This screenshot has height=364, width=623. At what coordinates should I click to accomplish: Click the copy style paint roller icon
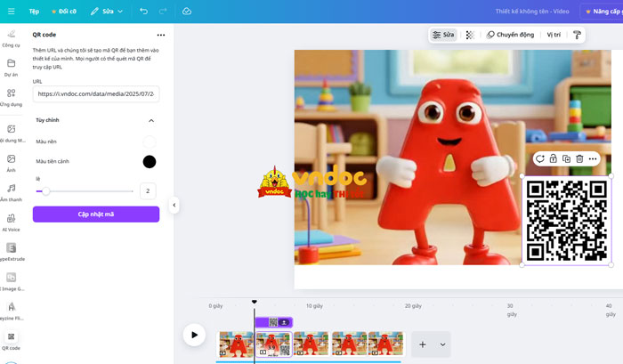577,35
